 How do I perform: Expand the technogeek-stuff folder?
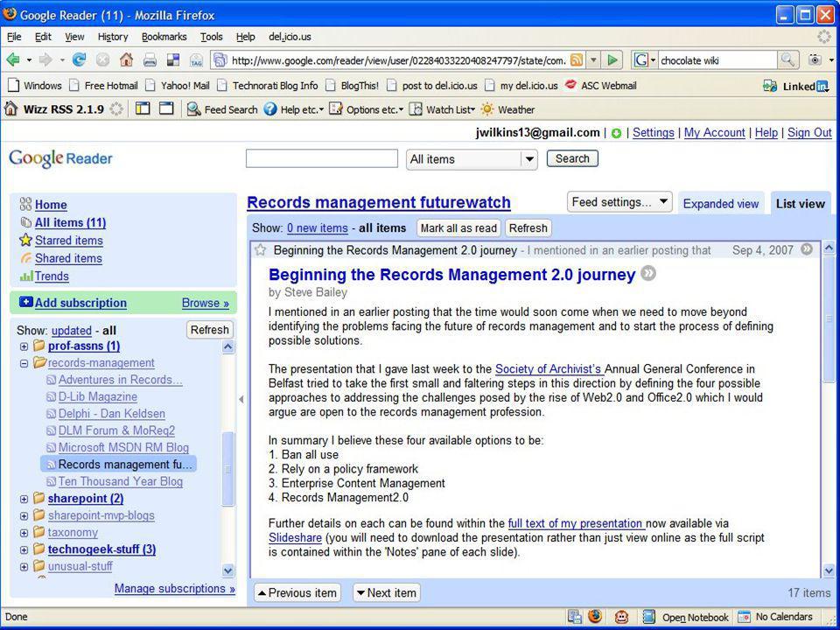[24, 549]
